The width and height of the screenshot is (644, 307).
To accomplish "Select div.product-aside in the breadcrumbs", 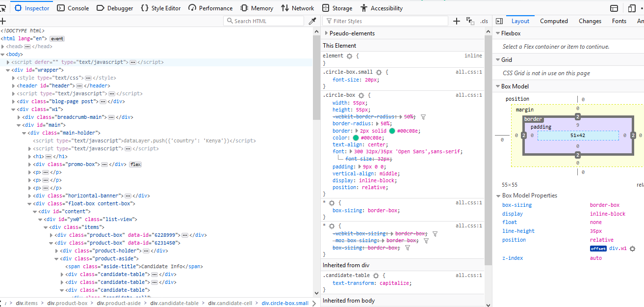I will (x=119, y=303).
